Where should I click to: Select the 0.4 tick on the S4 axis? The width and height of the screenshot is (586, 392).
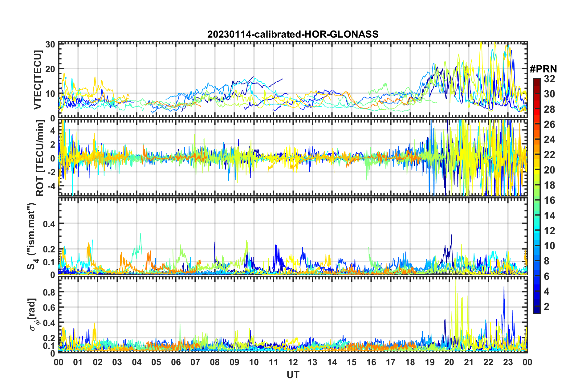click(x=49, y=224)
